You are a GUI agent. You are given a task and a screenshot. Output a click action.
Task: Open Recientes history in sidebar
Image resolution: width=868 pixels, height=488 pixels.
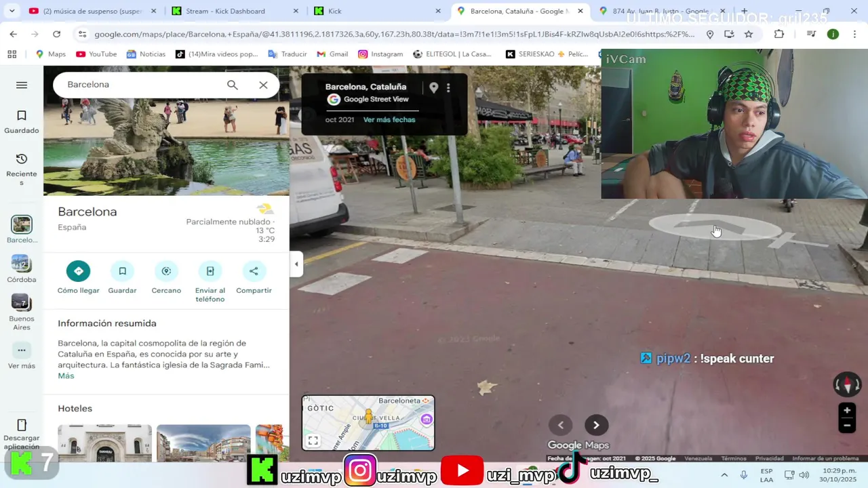(22, 169)
